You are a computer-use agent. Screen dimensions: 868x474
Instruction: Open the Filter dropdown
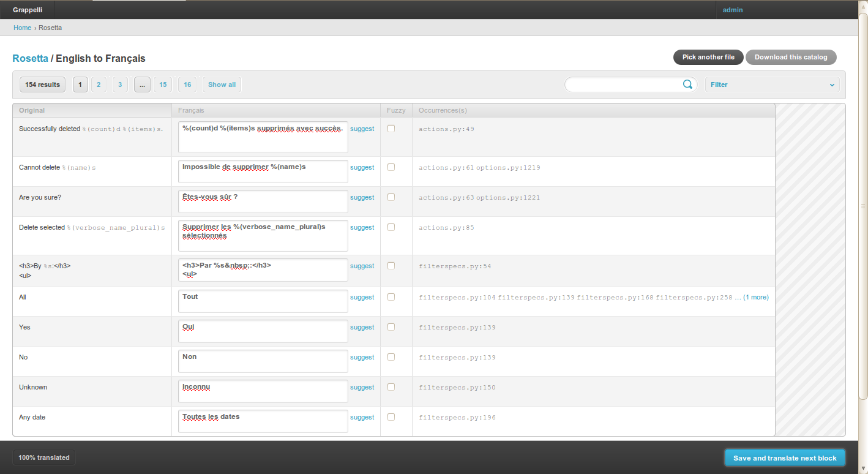click(773, 85)
